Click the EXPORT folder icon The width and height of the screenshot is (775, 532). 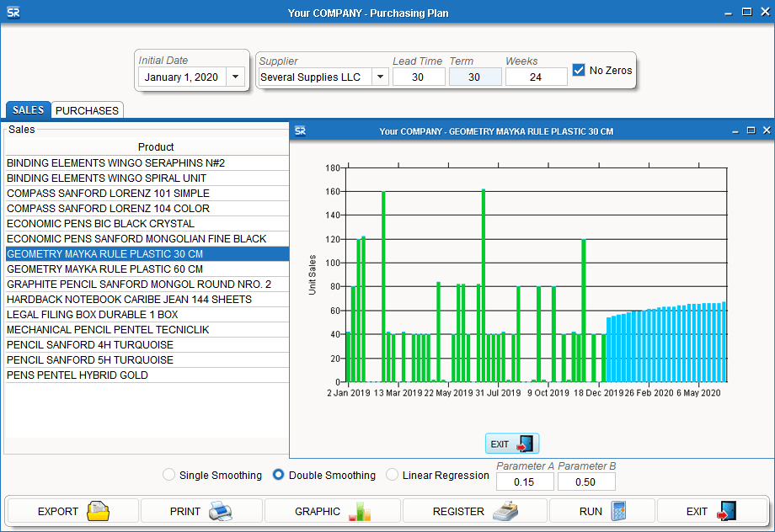pyautogui.click(x=98, y=511)
